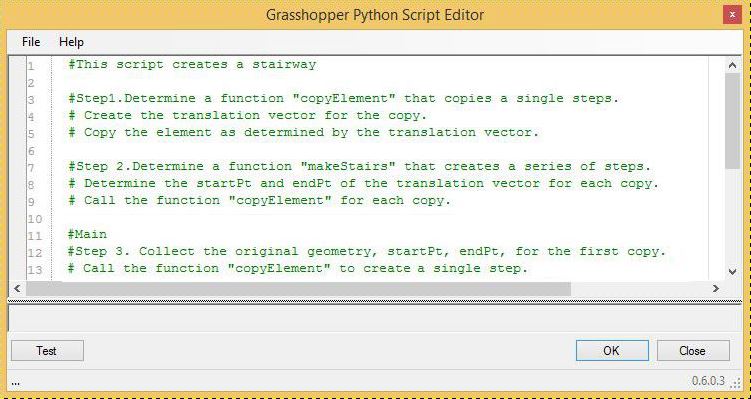751x399 pixels.
Task: Click vertical scrollbar down arrow
Action: pos(732,271)
